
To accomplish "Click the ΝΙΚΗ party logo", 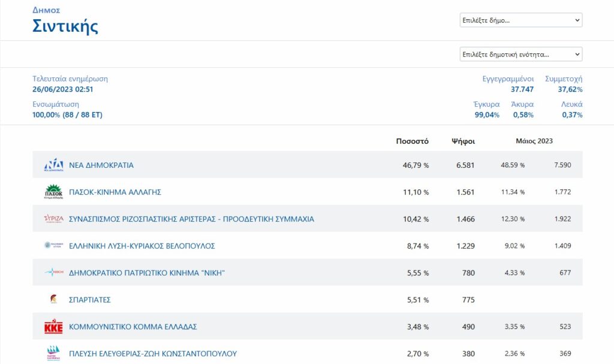I will click(x=53, y=273).
